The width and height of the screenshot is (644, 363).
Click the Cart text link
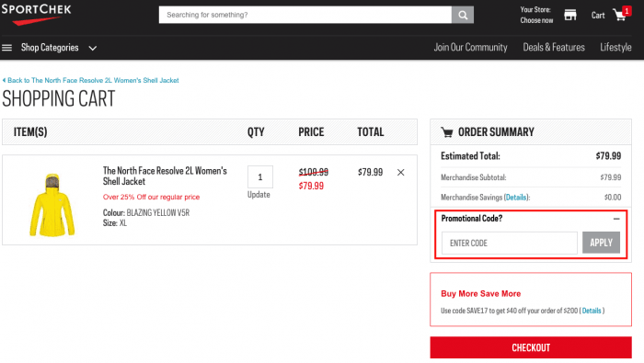tap(598, 16)
